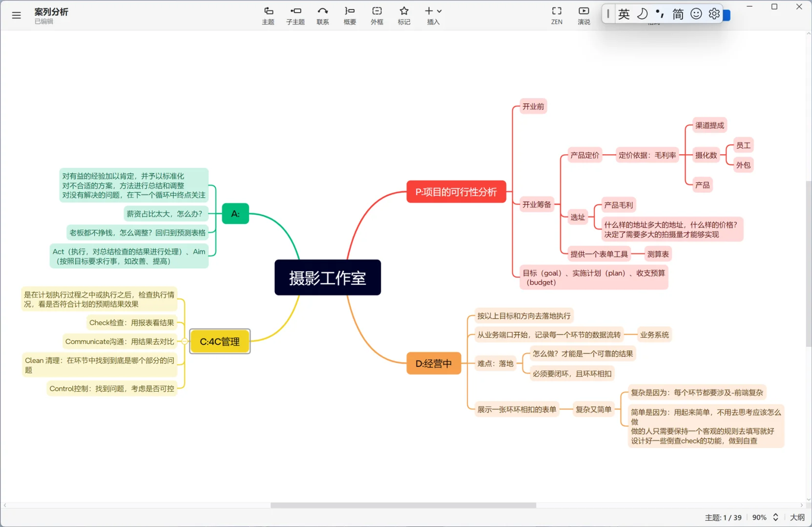Screen dimensions: 812x527
Task: Select the 测算表 node
Action: pyautogui.click(x=658, y=254)
